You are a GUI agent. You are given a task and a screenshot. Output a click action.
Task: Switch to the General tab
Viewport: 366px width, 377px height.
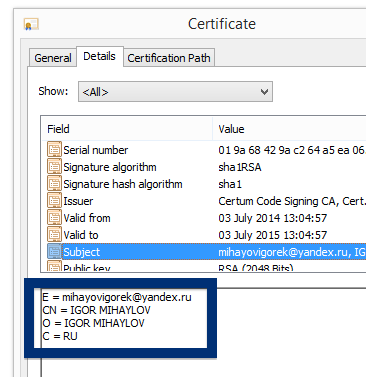tap(53, 58)
